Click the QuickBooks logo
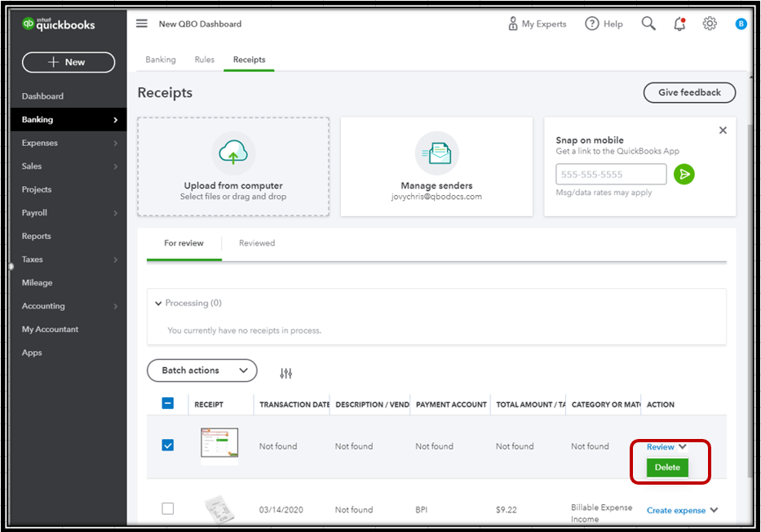Image resolution: width=761 pixels, height=532 pixels. [58, 24]
